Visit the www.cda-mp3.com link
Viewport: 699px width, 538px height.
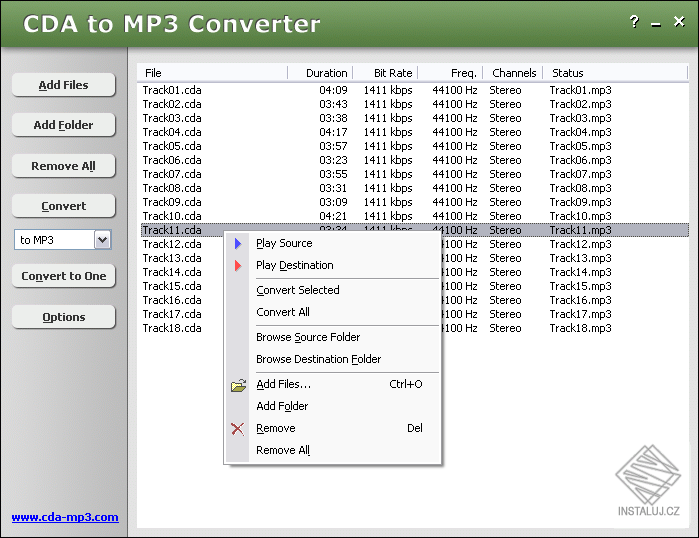(65, 517)
